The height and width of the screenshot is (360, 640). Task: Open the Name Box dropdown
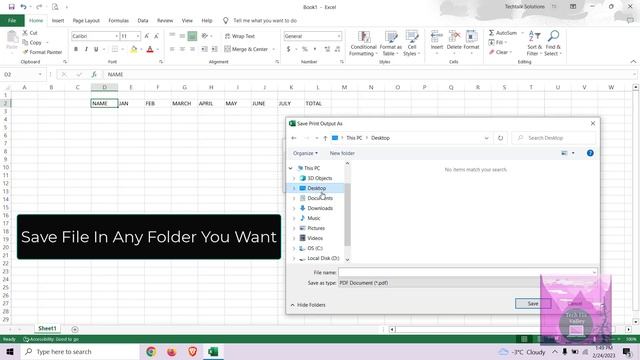tap(40, 75)
